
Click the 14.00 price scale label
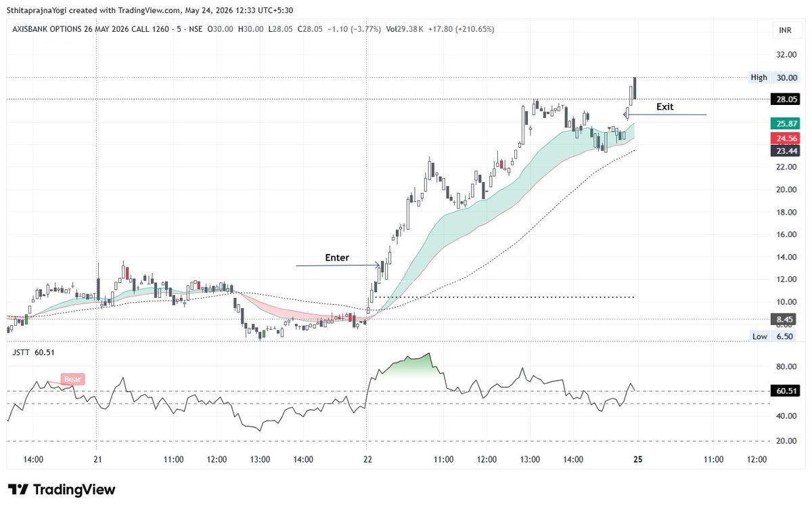(x=786, y=257)
